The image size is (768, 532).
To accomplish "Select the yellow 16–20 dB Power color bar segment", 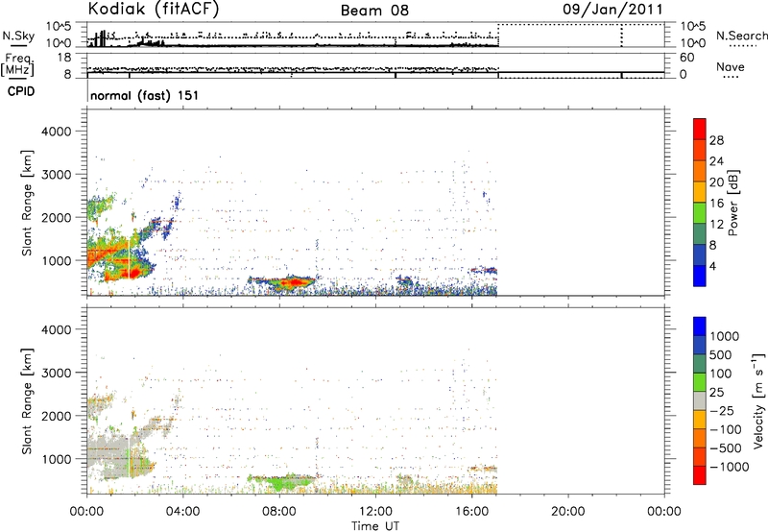I will 700,191.
